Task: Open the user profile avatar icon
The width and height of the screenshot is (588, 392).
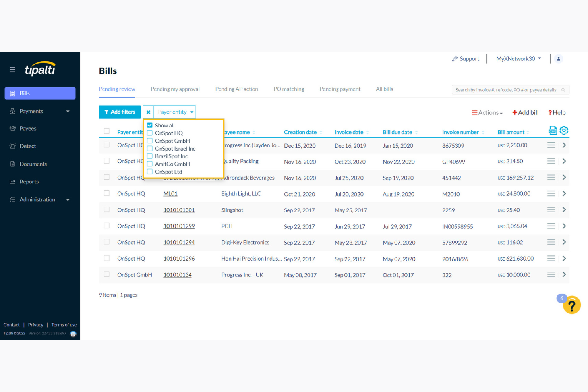Action: click(559, 59)
